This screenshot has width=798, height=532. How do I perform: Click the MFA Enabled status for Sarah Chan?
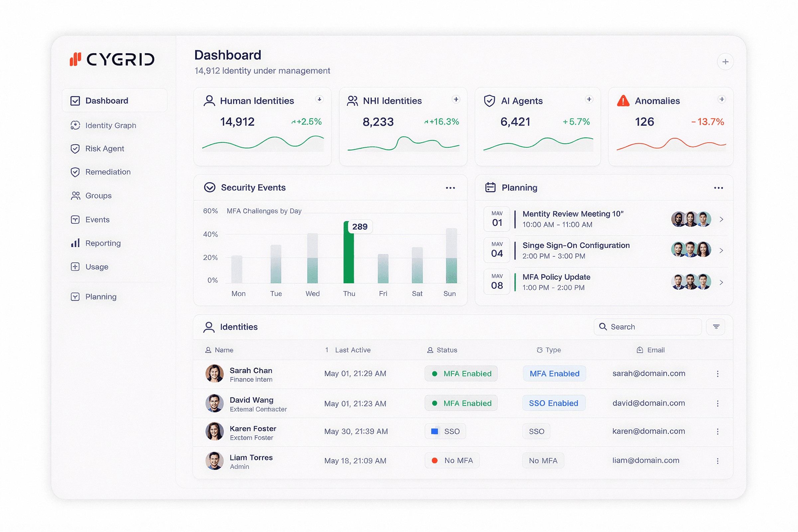click(461, 373)
